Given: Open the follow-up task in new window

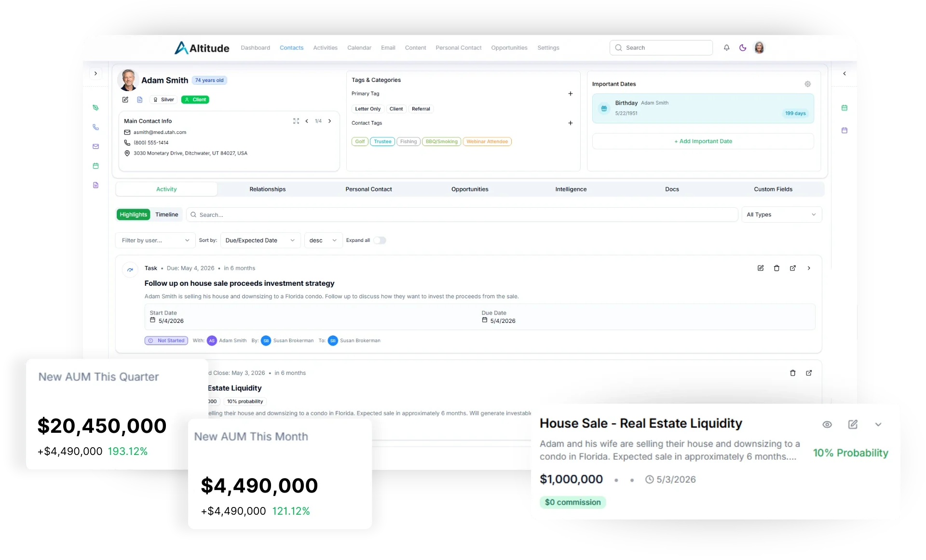Looking at the screenshot, I should click(x=793, y=268).
